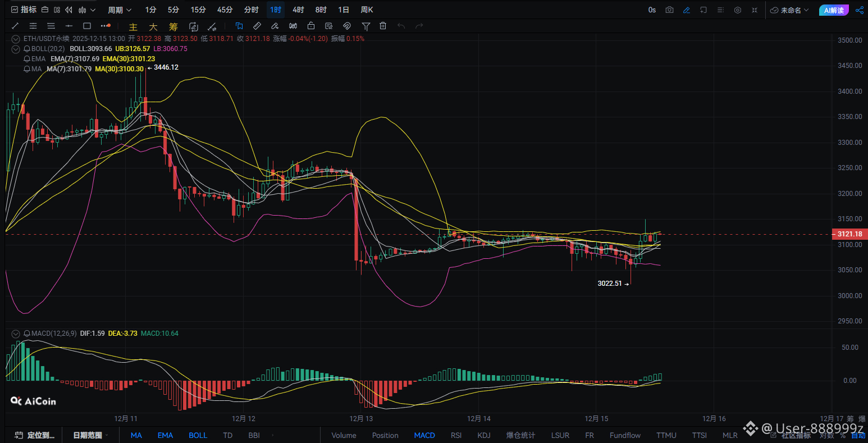Click the double-arrow replay icon in top bar

click(x=69, y=10)
